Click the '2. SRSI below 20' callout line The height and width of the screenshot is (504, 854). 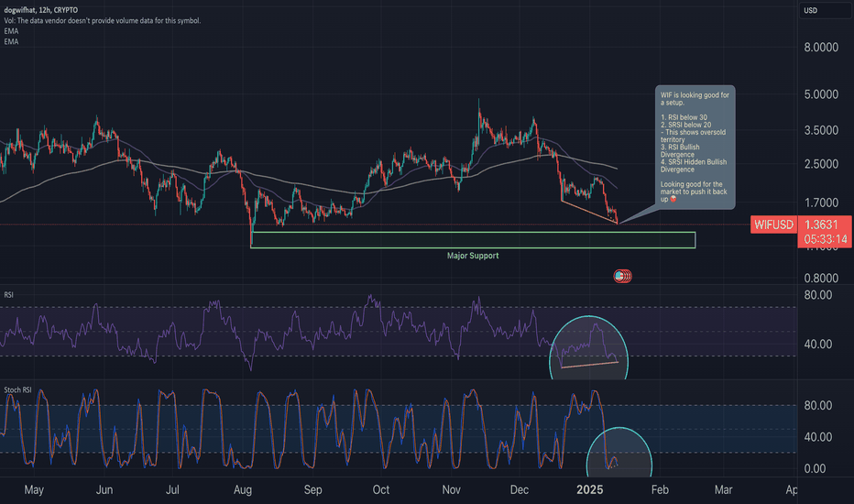point(685,125)
